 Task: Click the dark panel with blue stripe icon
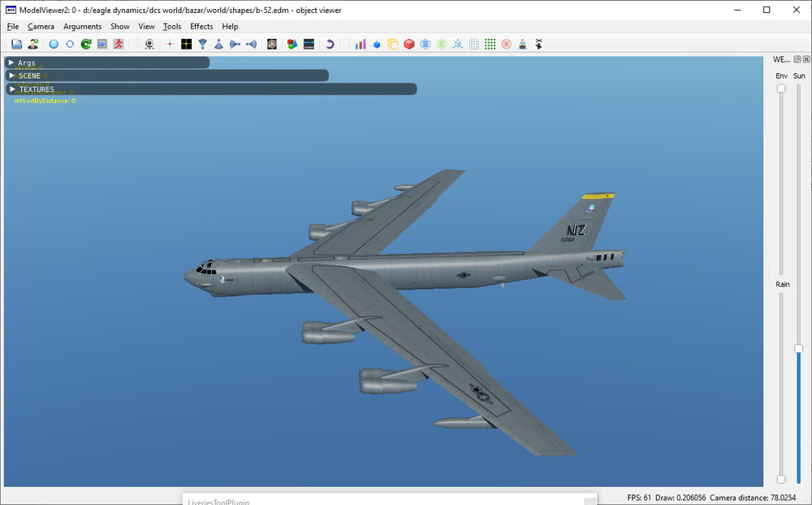pos(309,44)
